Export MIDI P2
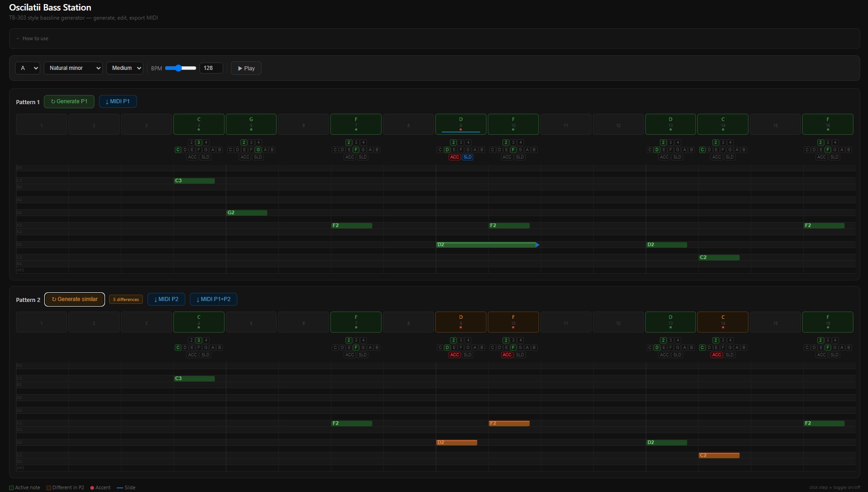Image resolution: width=868 pixels, height=492 pixels. 166,299
